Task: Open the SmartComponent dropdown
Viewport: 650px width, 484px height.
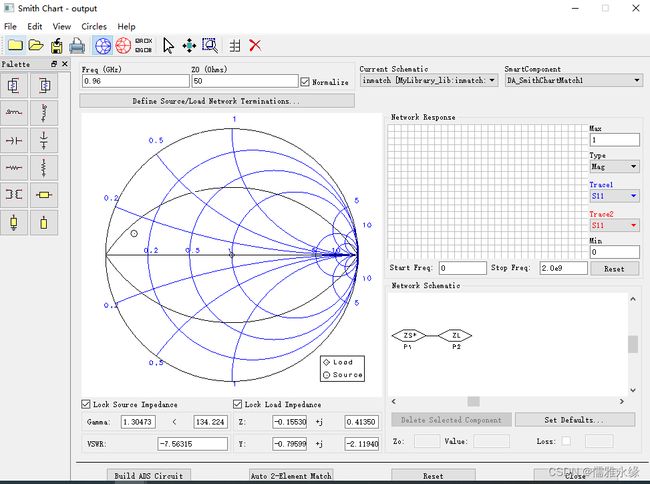Action: coord(574,80)
